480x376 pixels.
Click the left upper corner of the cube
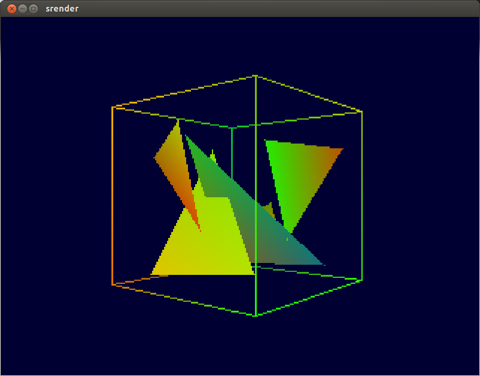(112, 107)
